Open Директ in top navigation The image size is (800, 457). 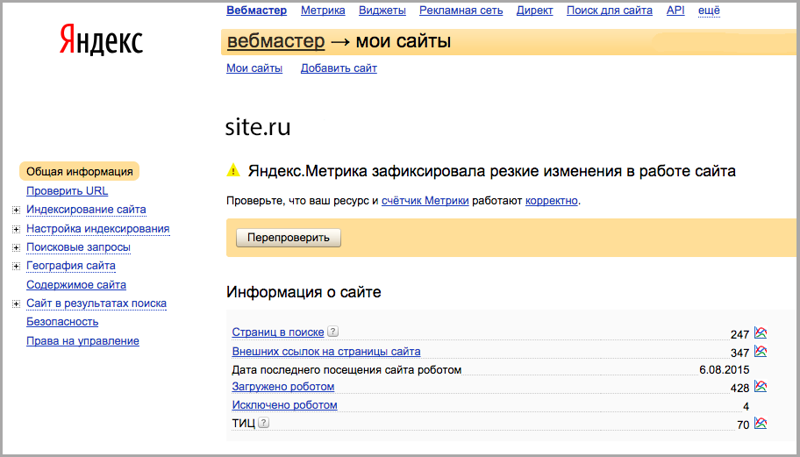(x=535, y=10)
